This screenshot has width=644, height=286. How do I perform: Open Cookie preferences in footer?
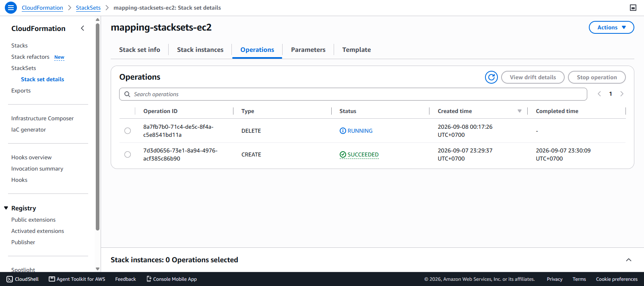point(617,279)
